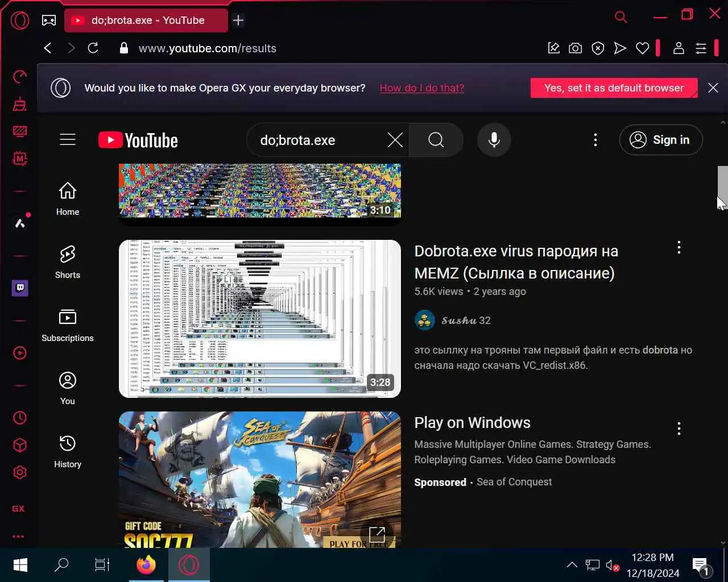Switch to Firefox on the taskbar

(146, 565)
